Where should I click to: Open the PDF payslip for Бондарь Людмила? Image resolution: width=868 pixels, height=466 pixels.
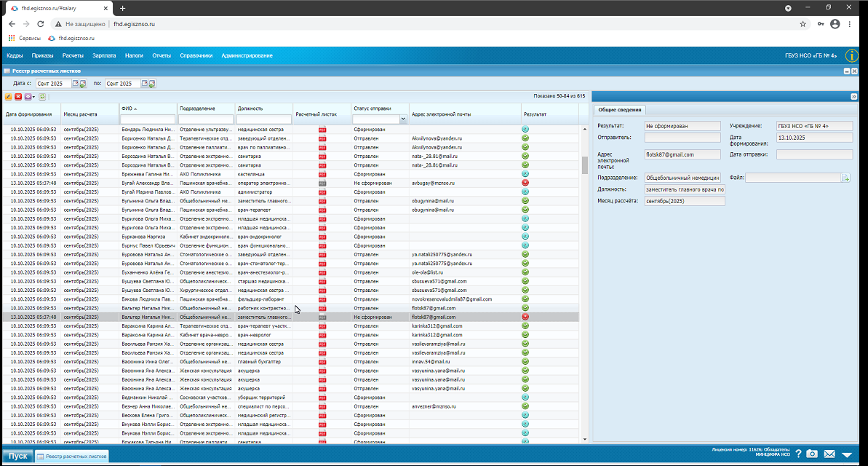coord(322,129)
